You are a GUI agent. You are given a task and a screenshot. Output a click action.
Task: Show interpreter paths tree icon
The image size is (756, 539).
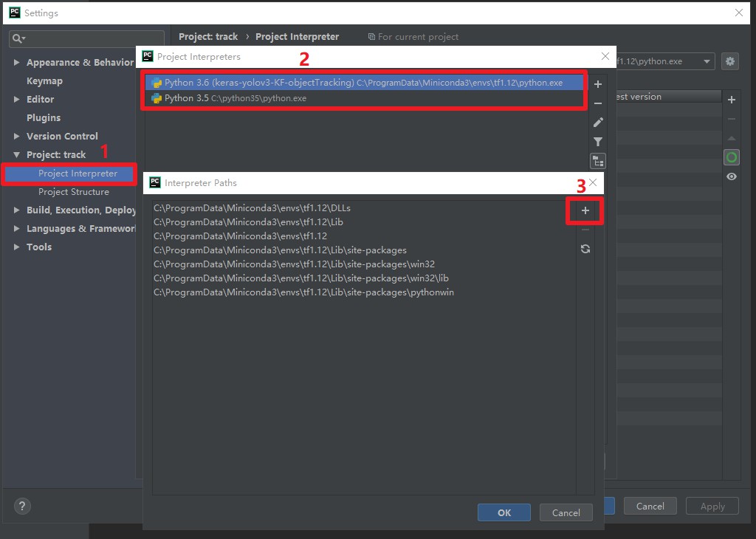click(598, 161)
